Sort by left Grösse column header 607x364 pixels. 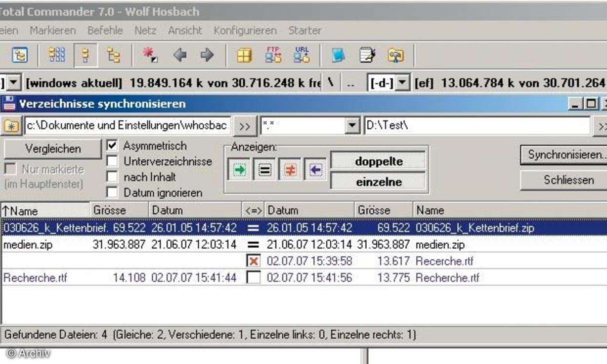point(119,210)
